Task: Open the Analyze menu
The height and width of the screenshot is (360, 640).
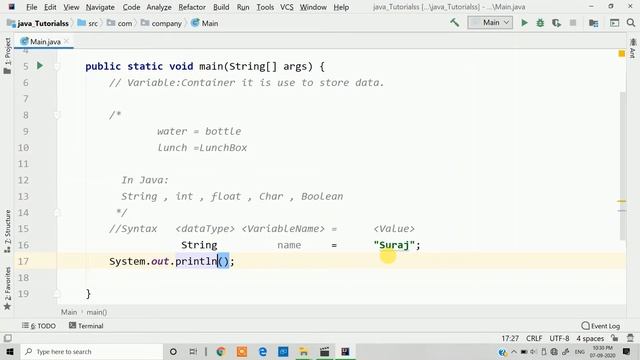Action: 159,7
